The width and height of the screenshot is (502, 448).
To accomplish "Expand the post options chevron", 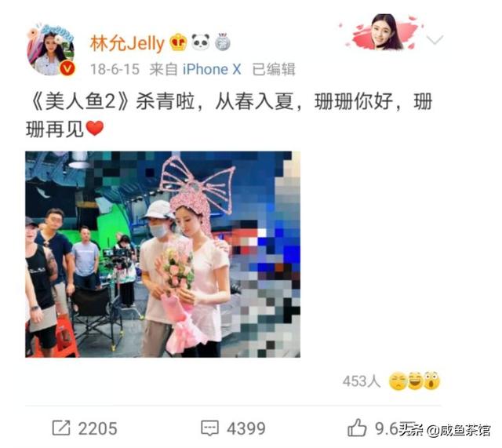I will (x=435, y=40).
